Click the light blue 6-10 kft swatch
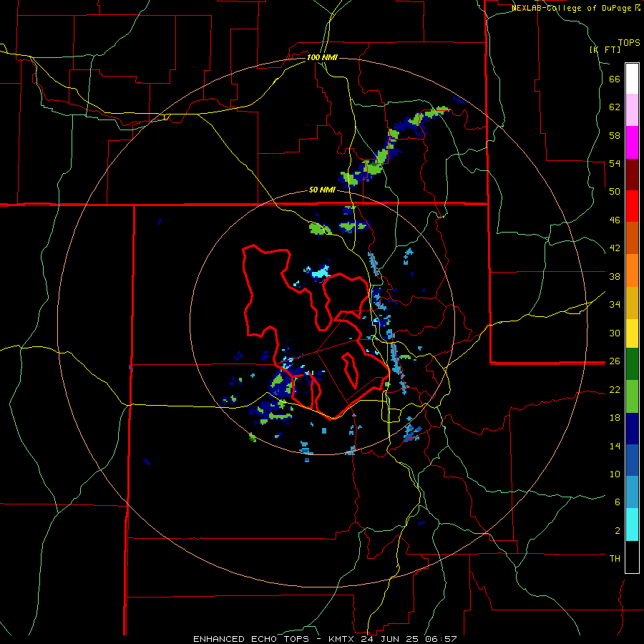Viewport: 644px width, 644px height. click(632, 493)
